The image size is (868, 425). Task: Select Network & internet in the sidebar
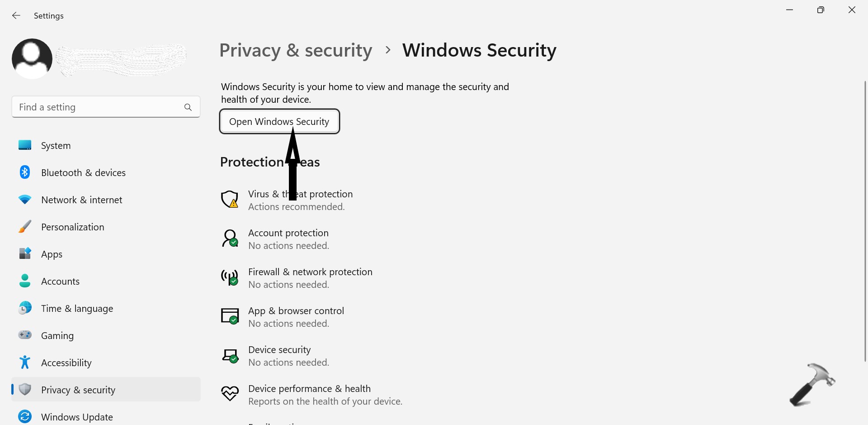coord(81,200)
